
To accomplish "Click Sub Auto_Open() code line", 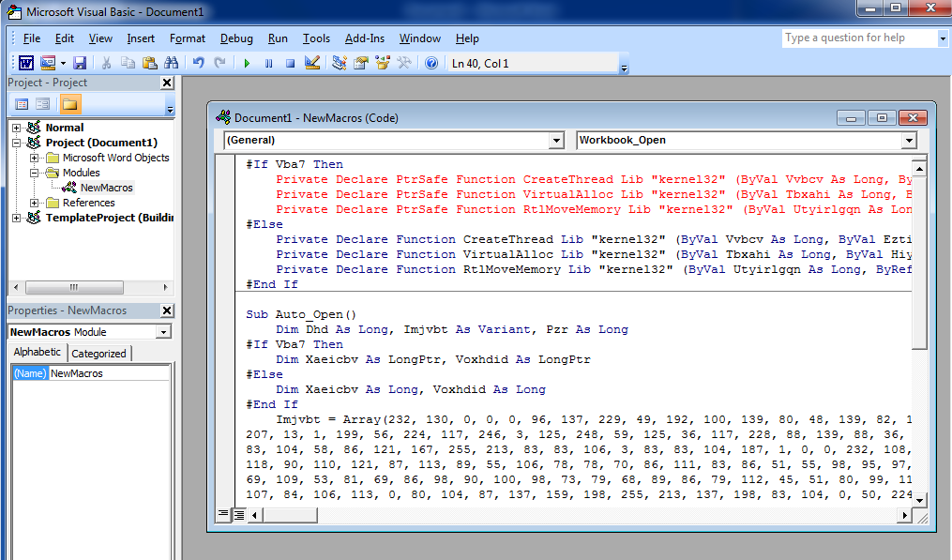I will [300, 314].
